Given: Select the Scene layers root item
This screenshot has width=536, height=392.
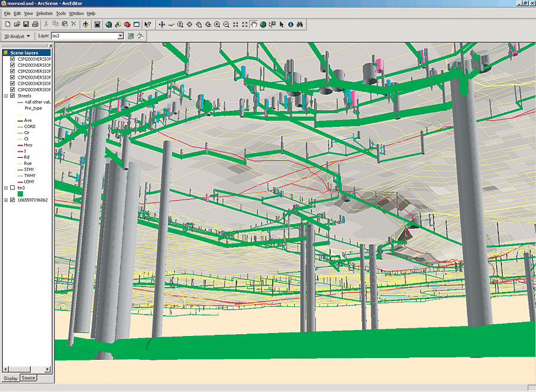Looking at the screenshot, I should pyautogui.click(x=24, y=52).
